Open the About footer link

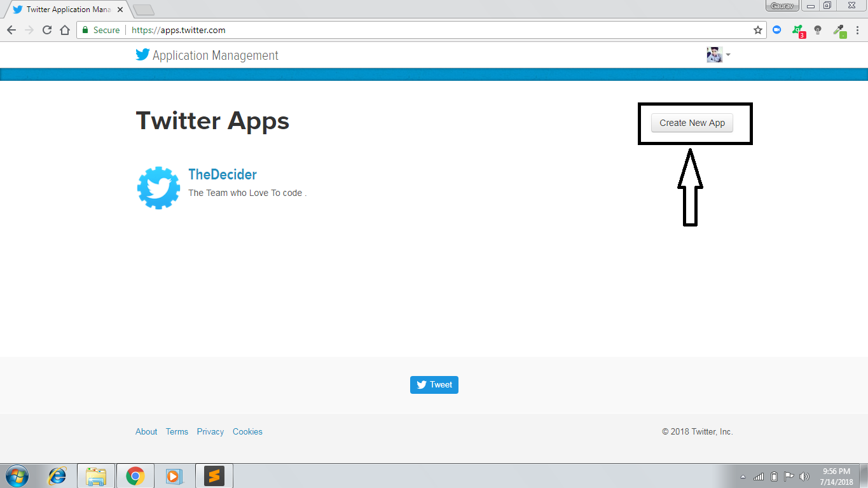pos(146,431)
